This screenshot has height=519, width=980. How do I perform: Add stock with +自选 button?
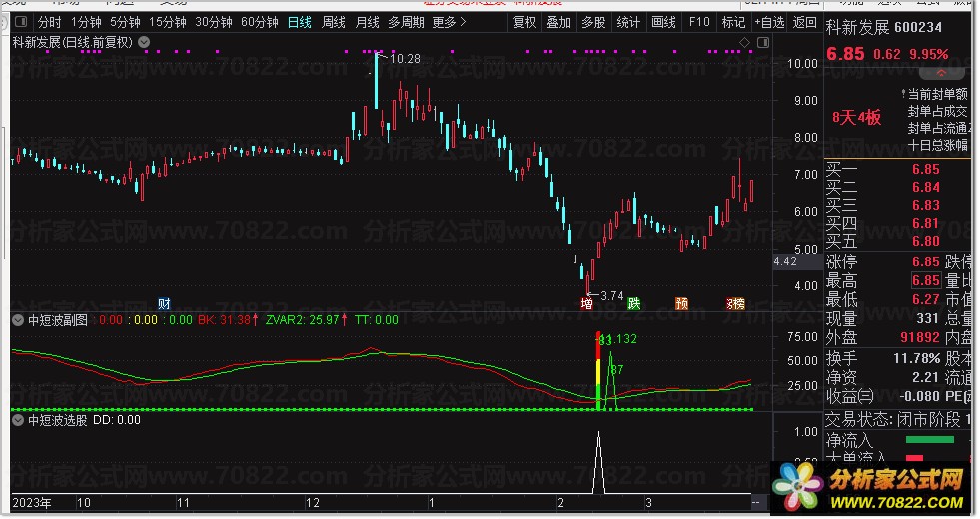pos(769,23)
